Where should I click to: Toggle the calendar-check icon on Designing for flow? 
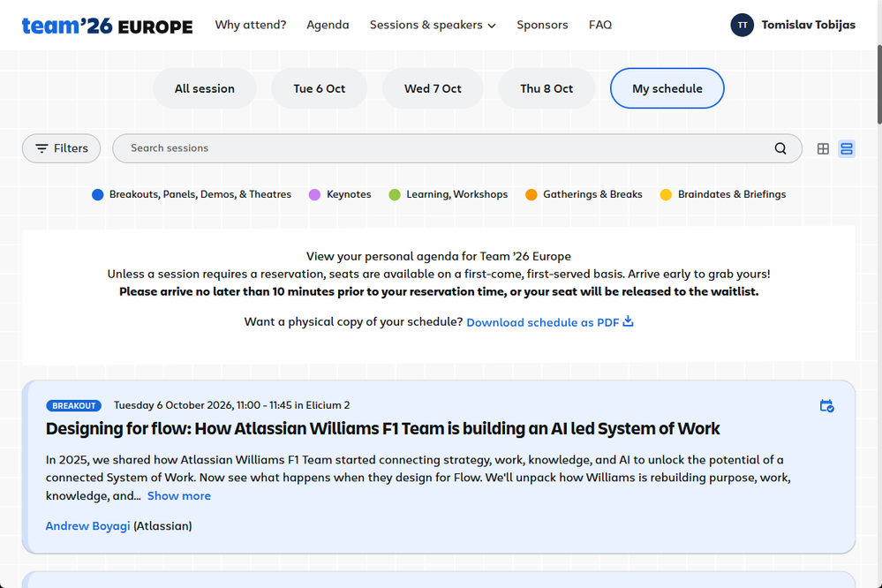[x=826, y=406]
